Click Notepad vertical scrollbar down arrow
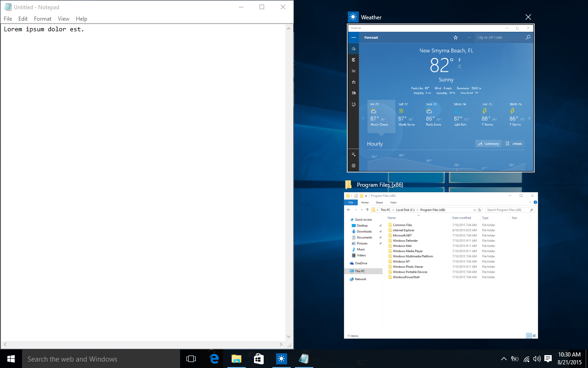588x368 pixels. (289, 337)
